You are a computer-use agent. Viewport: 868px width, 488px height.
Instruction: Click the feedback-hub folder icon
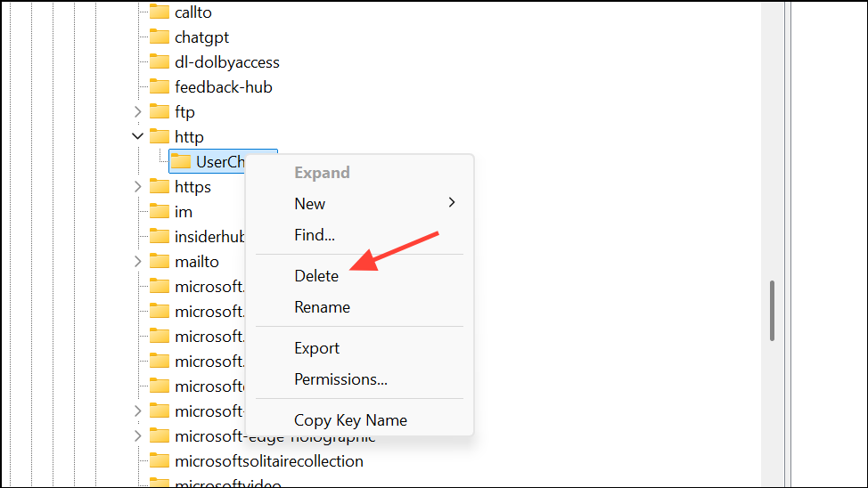160,87
